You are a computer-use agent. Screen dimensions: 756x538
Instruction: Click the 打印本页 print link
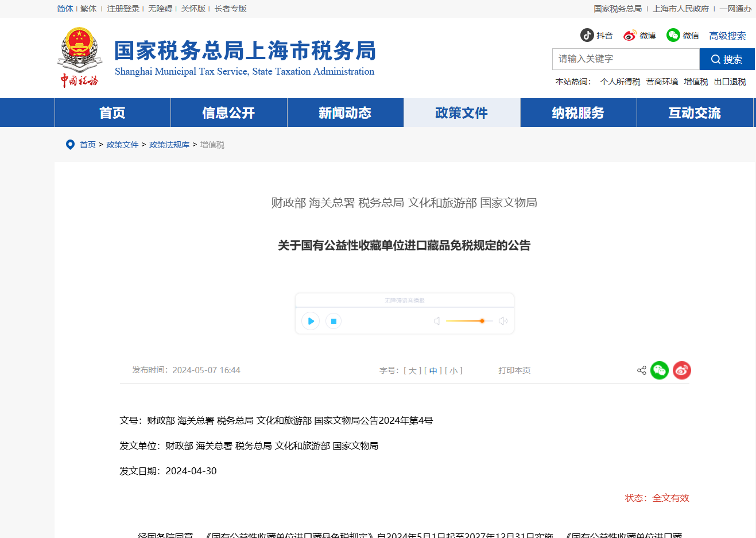tap(514, 370)
